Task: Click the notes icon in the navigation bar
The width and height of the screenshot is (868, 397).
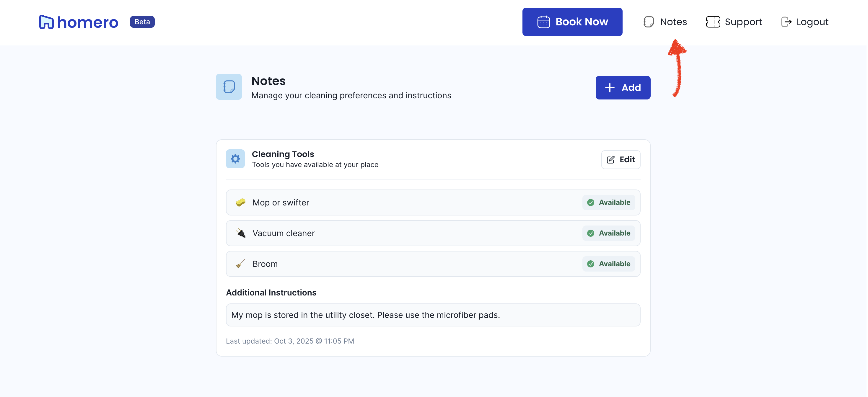Action: [x=648, y=22]
